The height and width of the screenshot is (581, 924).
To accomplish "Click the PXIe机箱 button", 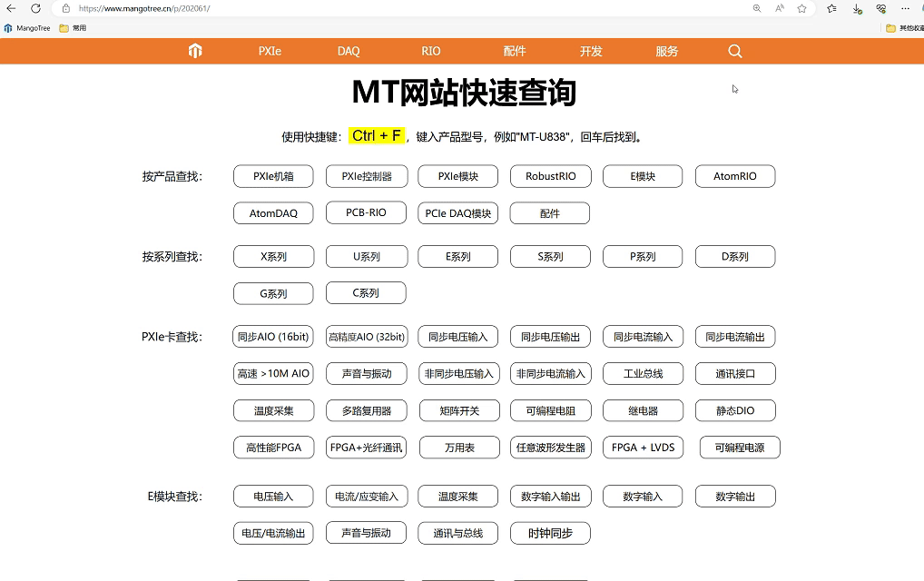I will [273, 176].
